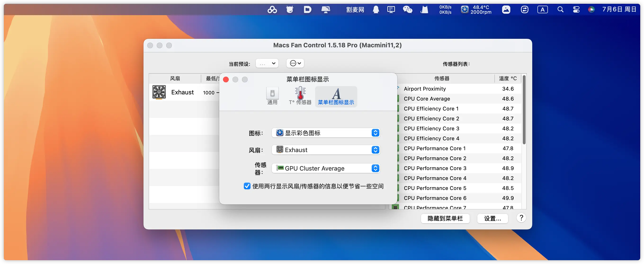Expand the current preset dropdown
Screen dimensions: 644x264
(267, 63)
